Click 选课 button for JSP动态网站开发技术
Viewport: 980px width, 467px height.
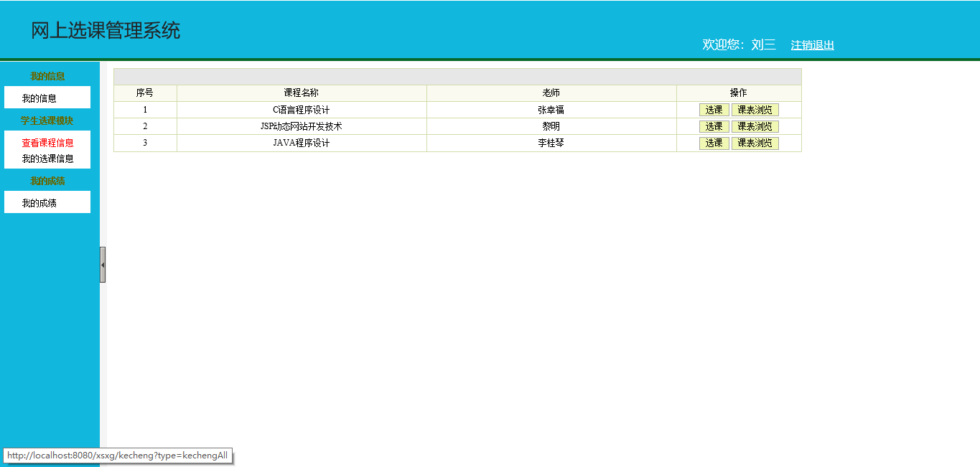click(714, 126)
